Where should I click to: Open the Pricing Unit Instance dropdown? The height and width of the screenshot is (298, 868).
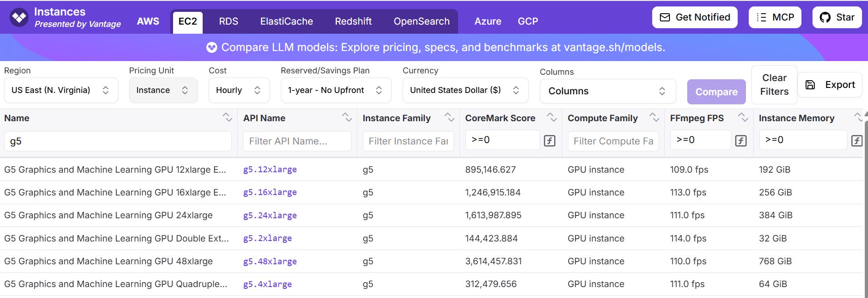(163, 90)
